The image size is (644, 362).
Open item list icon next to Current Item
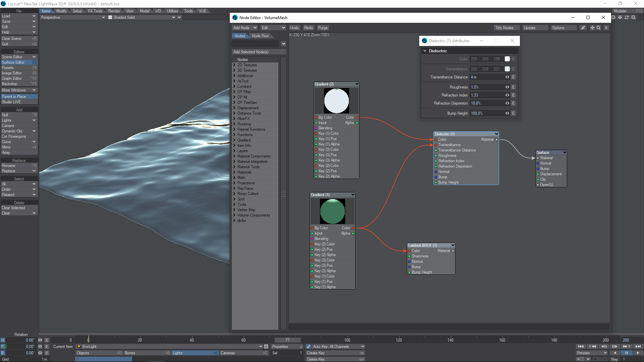click(266, 347)
